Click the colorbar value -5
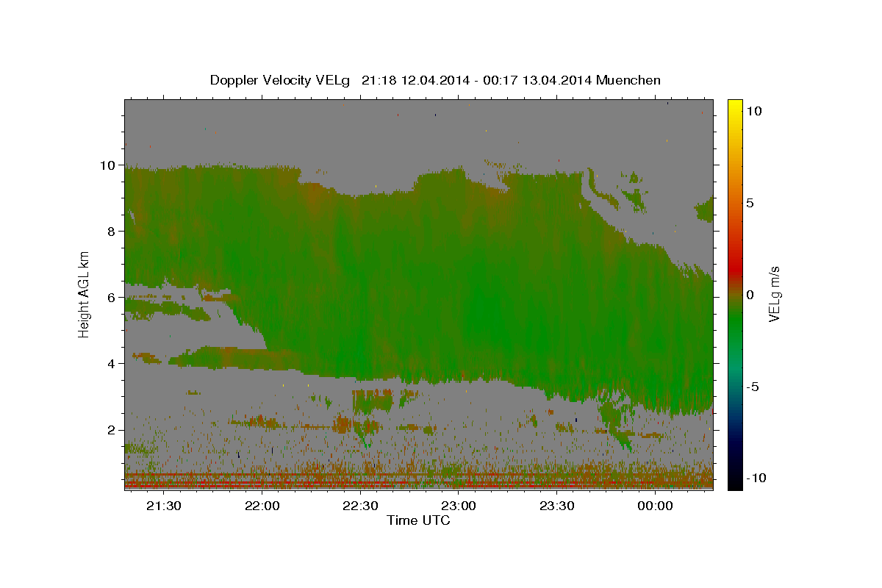The height and width of the screenshot is (588, 882). pos(753,387)
